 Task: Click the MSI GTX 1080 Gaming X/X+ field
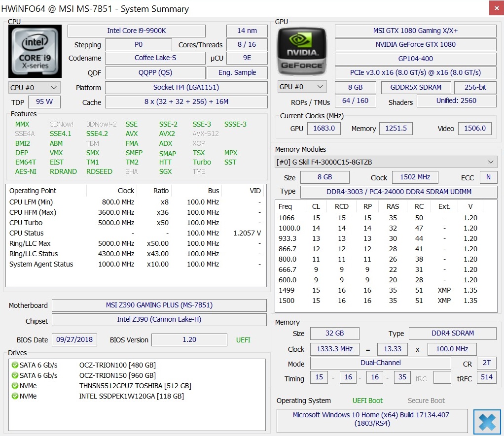tap(416, 31)
